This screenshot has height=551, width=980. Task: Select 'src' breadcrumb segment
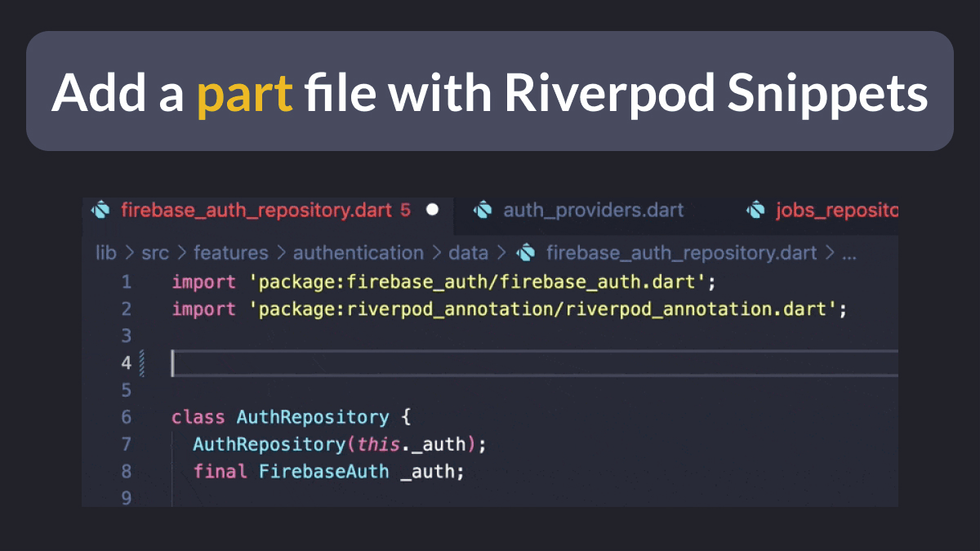point(155,253)
